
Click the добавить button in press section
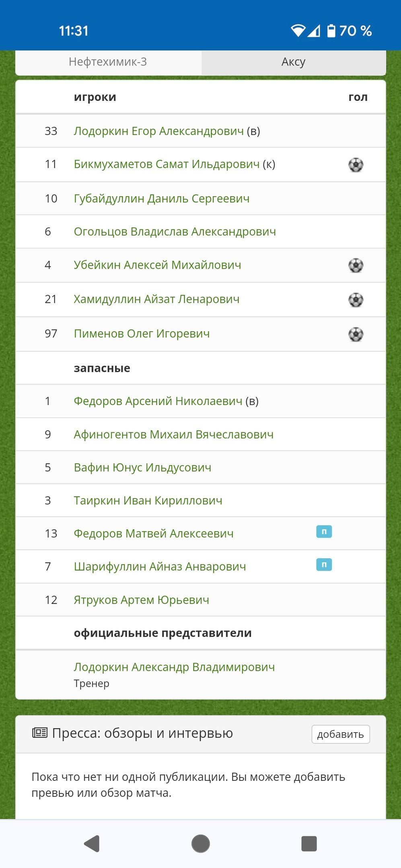click(341, 734)
